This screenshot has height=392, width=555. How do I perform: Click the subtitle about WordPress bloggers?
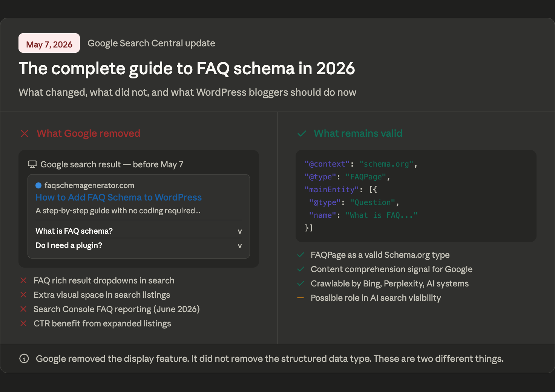point(187,92)
